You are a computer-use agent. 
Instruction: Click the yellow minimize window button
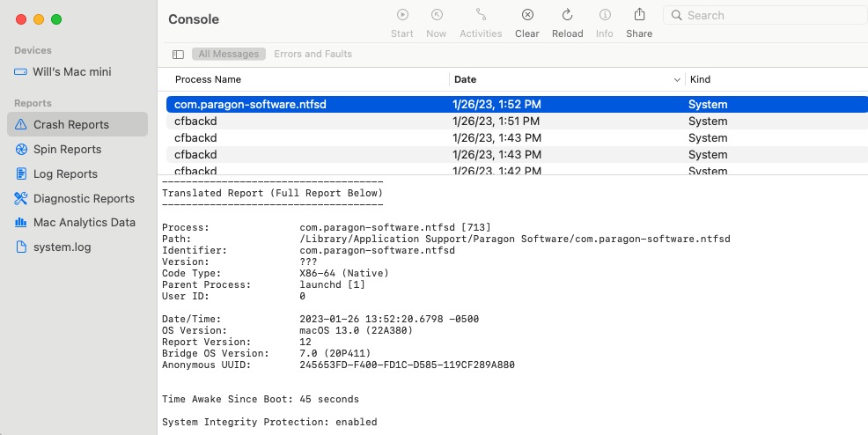click(x=39, y=19)
